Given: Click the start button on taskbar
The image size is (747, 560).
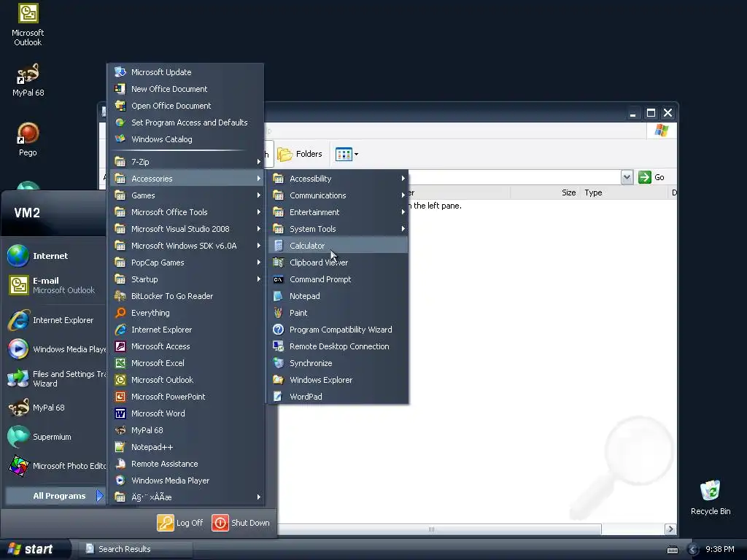Looking at the screenshot, I should tap(35, 549).
